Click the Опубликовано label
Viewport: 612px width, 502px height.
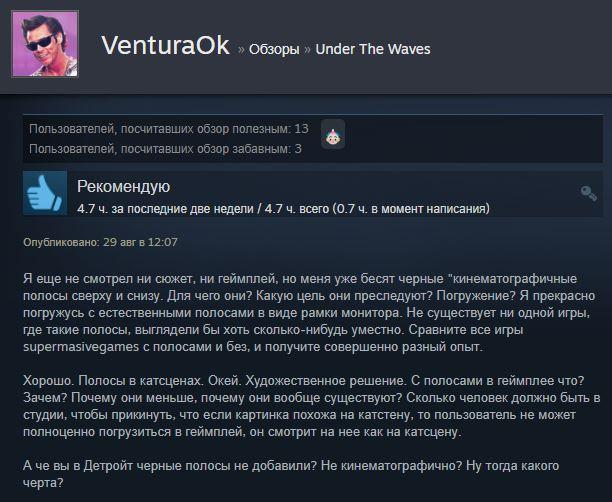pos(61,242)
